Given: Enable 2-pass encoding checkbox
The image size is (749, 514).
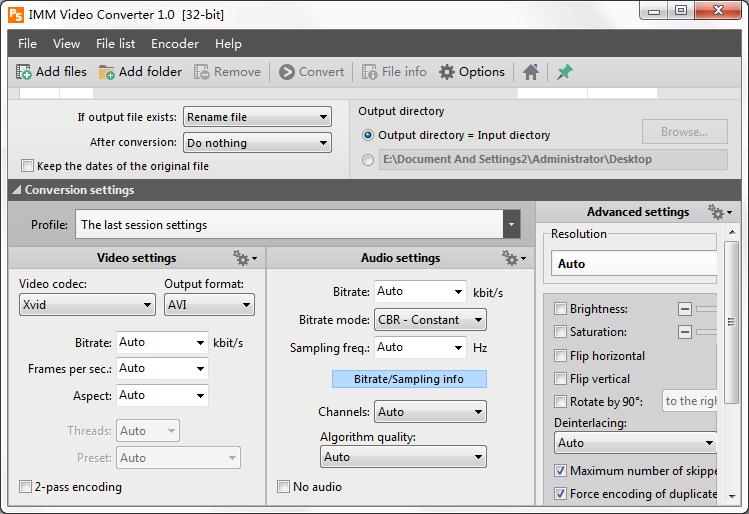Looking at the screenshot, I should 26,487.
